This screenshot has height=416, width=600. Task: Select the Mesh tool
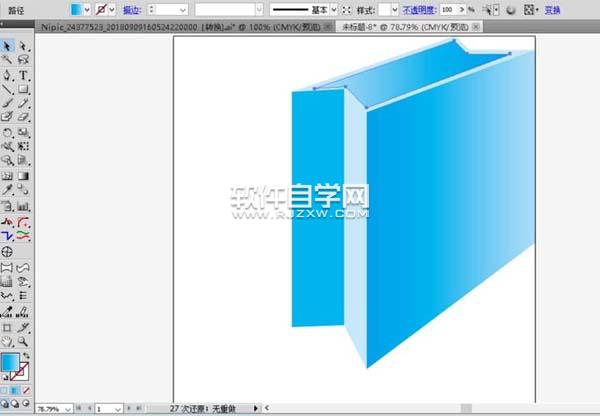(7, 176)
